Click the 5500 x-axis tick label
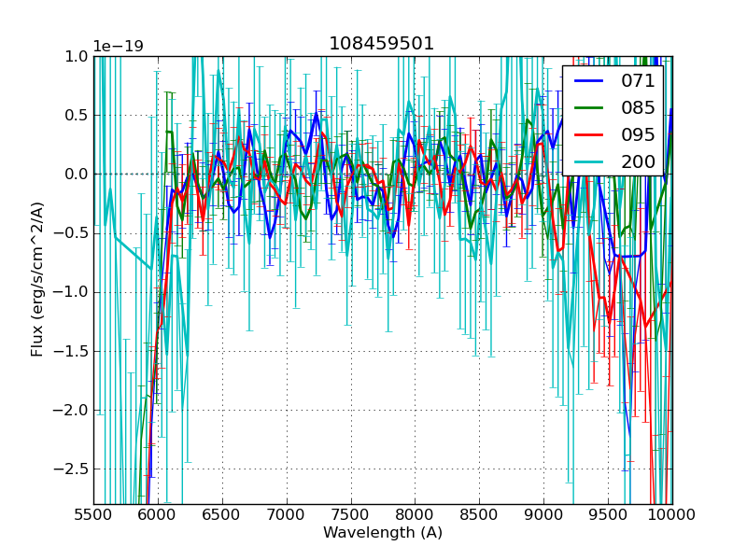 [93, 515]
